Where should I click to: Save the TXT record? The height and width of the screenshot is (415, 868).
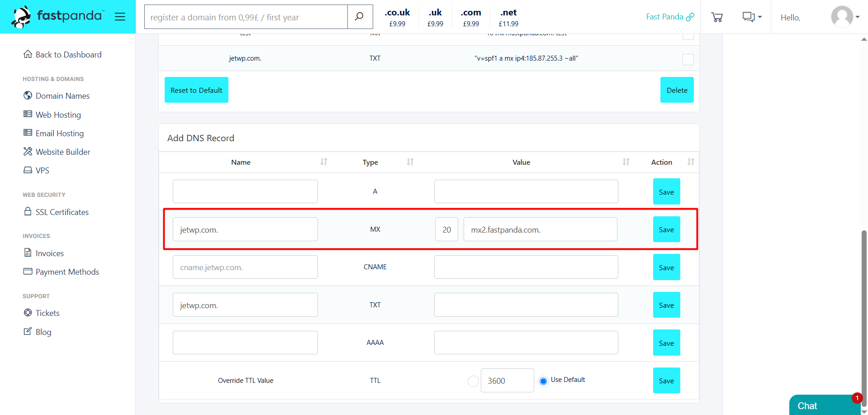pos(666,305)
